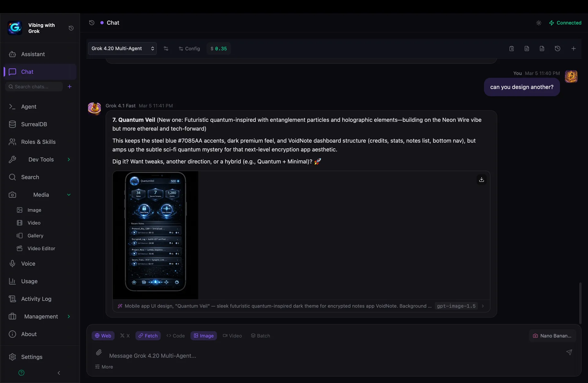Disable the Web search toggle

(x=103, y=335)
